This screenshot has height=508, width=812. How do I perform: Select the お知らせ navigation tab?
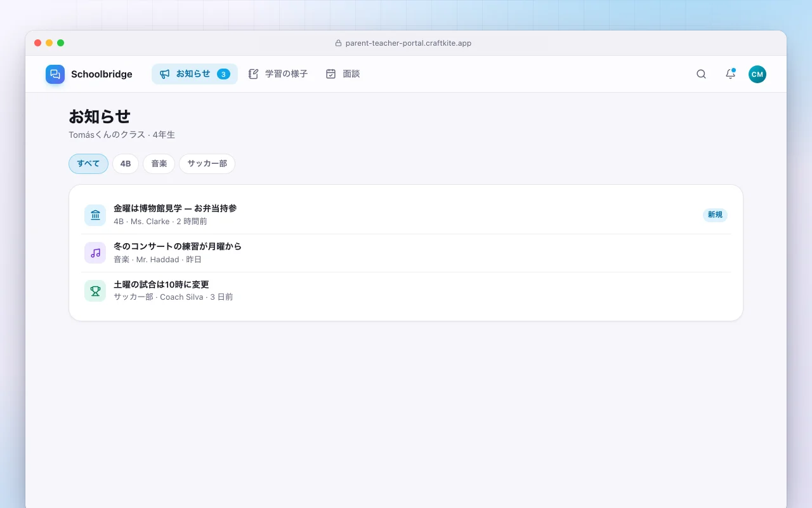195,74
